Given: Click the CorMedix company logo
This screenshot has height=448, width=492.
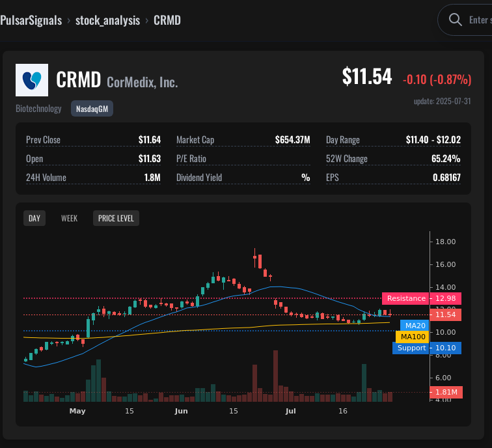Looking at the screenshot, I should [32, 80].
